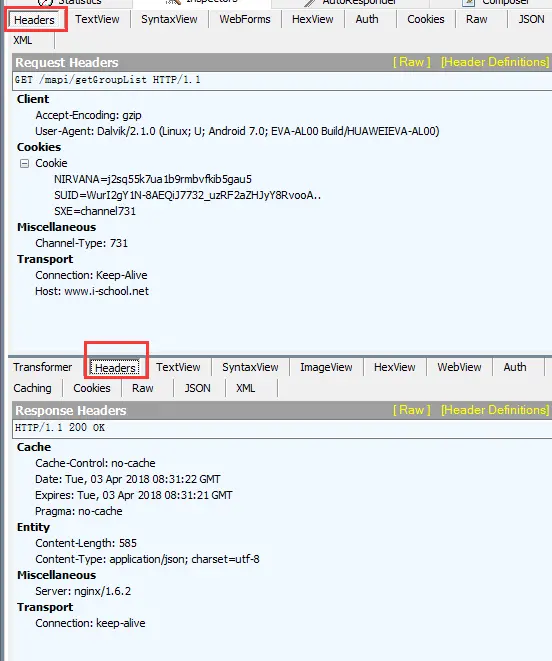The height and width of the screenshot is (661, 552).
Task: Click the HTTP/1.1 200 OK status line
Action: tap(282, 428)
